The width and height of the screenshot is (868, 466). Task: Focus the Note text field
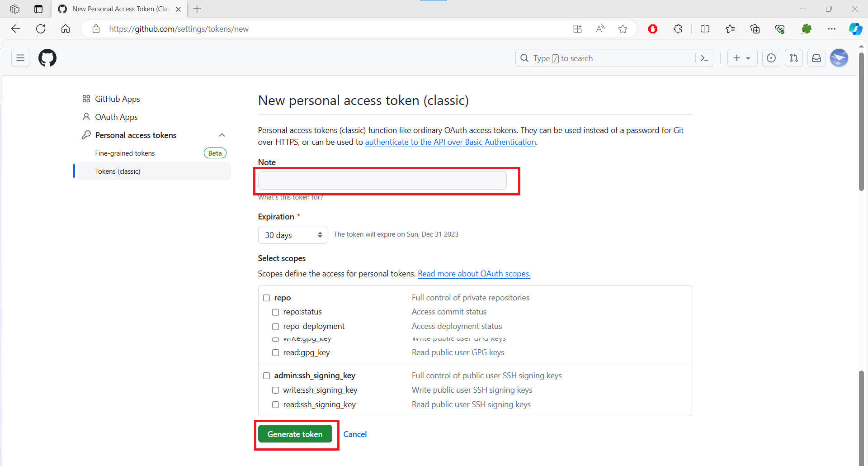(382, 181)
